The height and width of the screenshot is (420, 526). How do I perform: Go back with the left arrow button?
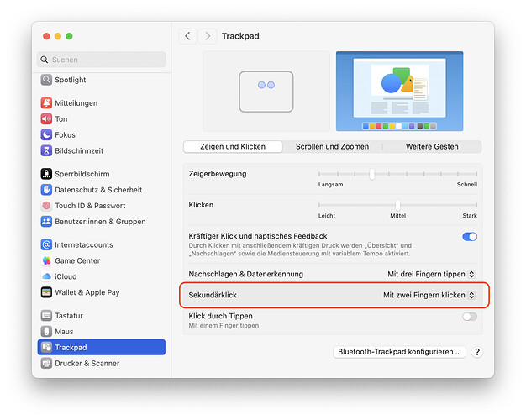click(x=187, y=36)
